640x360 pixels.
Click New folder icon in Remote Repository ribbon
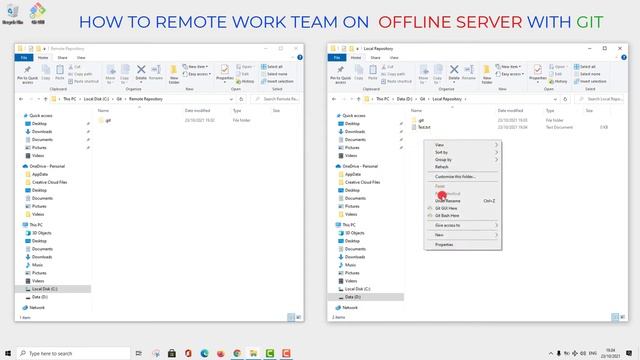[173, 74]
